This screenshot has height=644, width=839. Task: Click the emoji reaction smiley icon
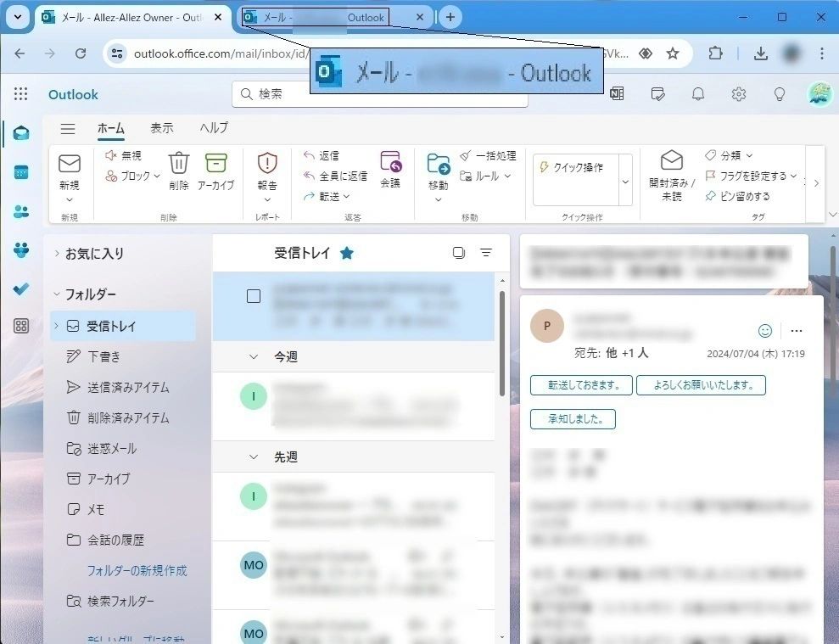(765, 331)
